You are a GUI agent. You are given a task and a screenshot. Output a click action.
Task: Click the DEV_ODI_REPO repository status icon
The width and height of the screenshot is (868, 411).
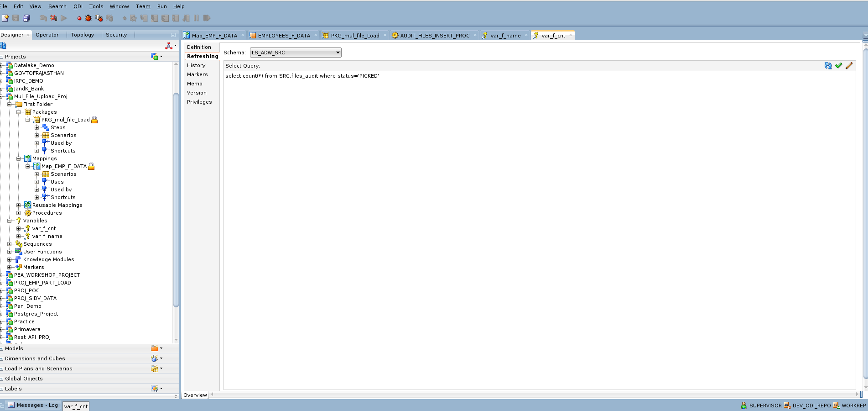(x=787, y=406)
